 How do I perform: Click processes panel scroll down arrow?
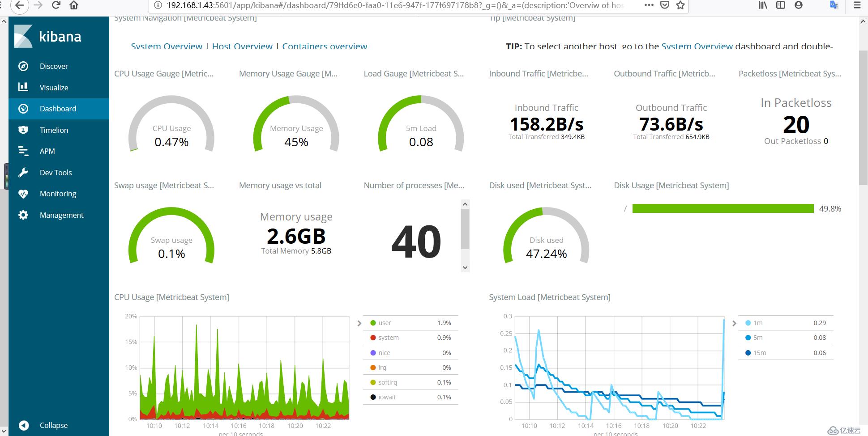coord(465,267)
